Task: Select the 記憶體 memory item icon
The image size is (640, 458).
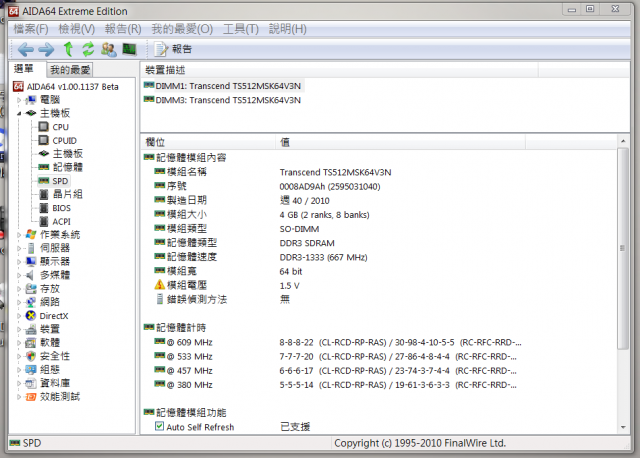Action: tap(44, 167)
